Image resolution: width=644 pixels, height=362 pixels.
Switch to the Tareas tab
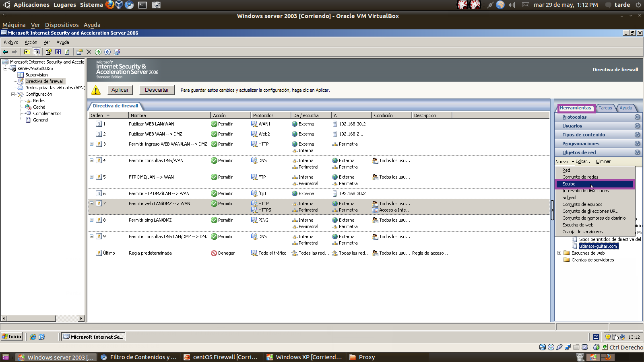(605, 108)
